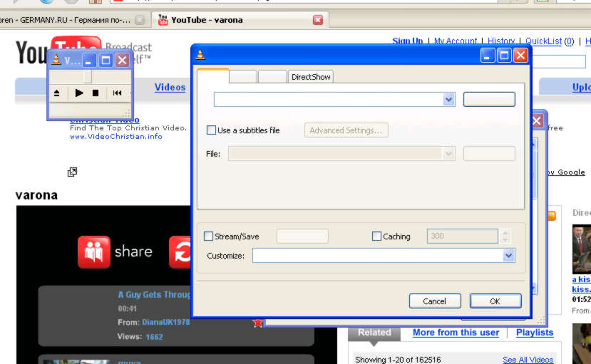Click the "1662" views count
This screenshot has height=364, width=591.
tap(154, 337)
